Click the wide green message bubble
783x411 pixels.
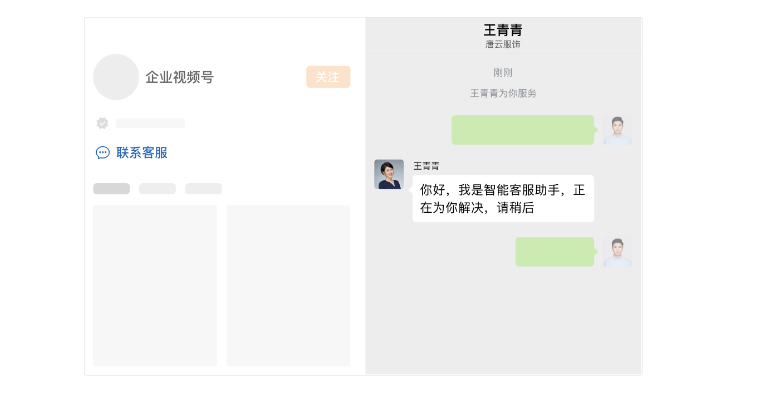[523, 130]
